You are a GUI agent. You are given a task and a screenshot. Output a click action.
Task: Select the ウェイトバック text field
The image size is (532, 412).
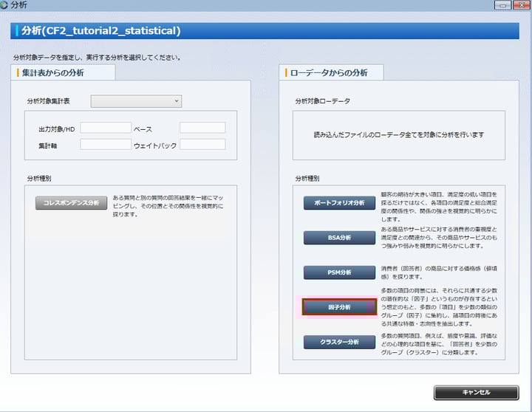pyautogui.click(x=202, y=145)
